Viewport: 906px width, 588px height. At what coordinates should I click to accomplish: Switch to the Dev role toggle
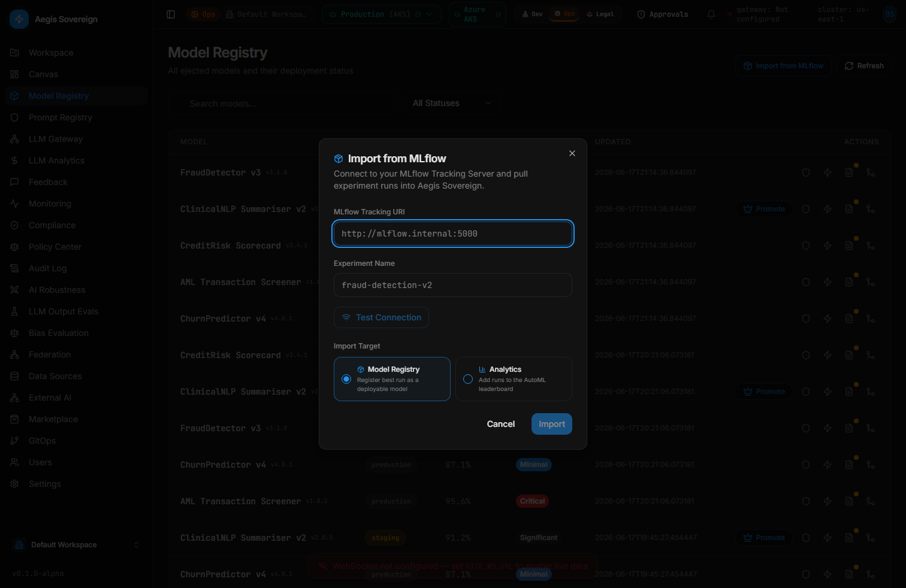tap(532, 14)
